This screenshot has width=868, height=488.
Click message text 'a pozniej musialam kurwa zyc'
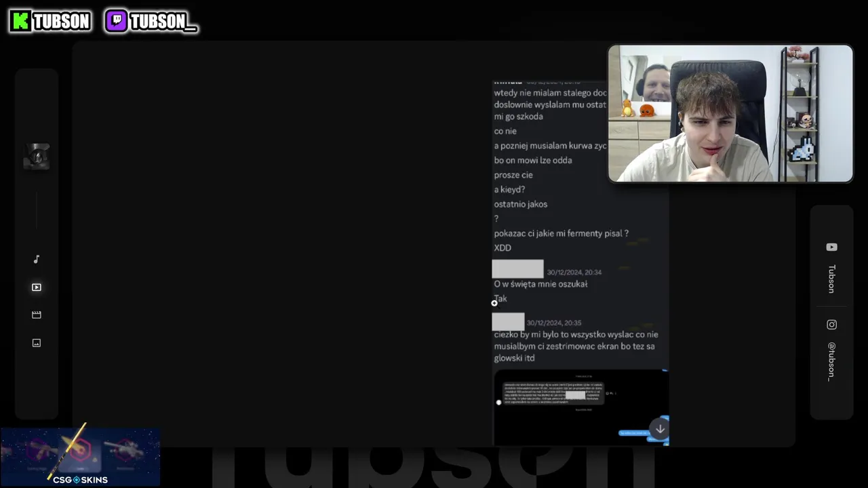pyautogui.click(x=551, y=146)
